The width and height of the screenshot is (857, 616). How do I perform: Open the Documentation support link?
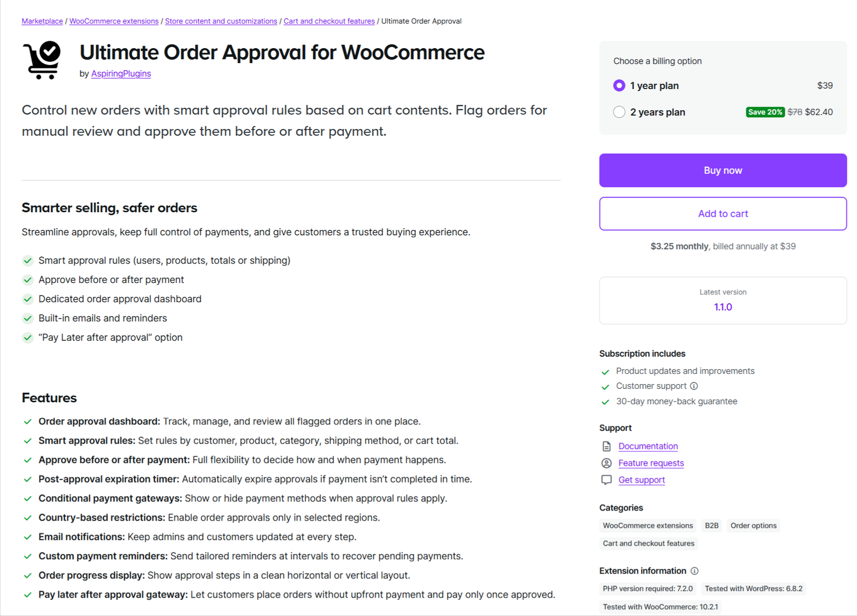click(648, 446)
